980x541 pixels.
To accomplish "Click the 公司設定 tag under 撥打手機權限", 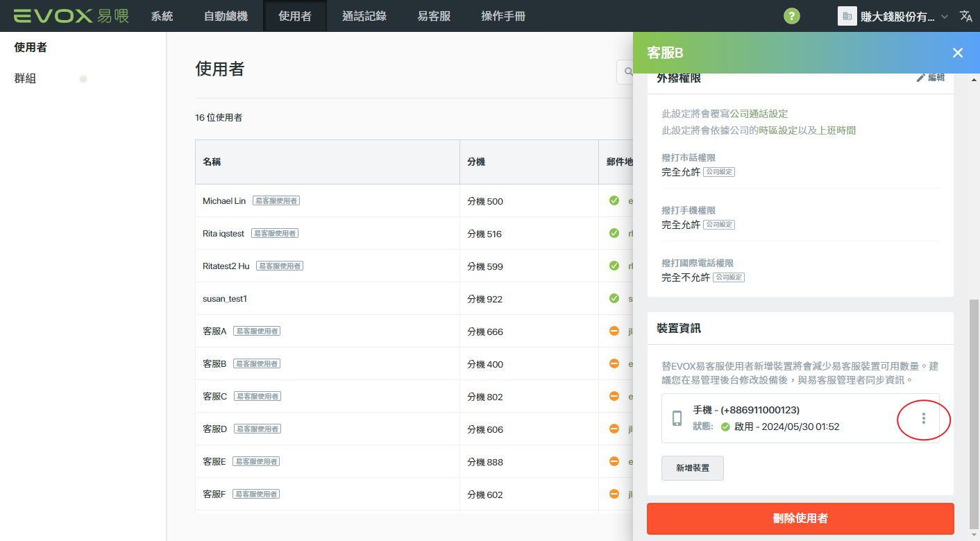I will 719,224.
